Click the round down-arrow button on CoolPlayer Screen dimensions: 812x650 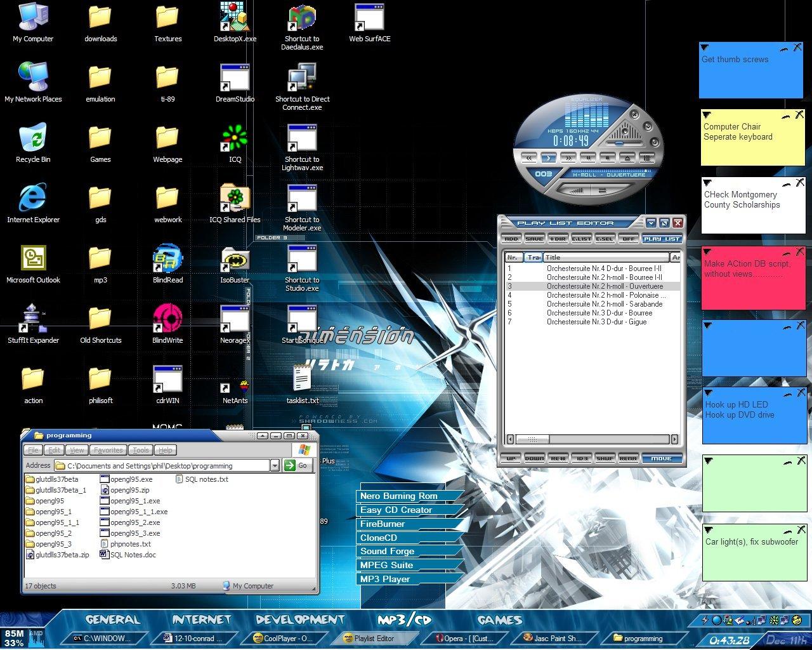pos(648,126)
